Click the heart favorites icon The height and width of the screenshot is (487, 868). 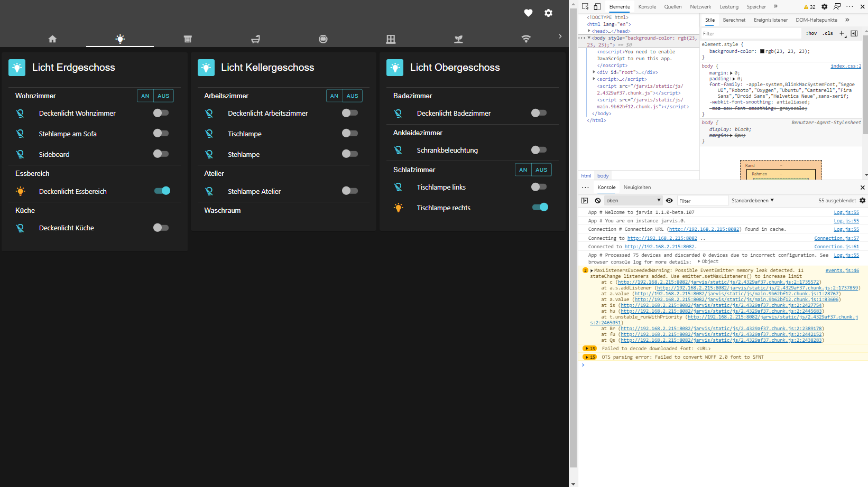[x=528, y=13]
